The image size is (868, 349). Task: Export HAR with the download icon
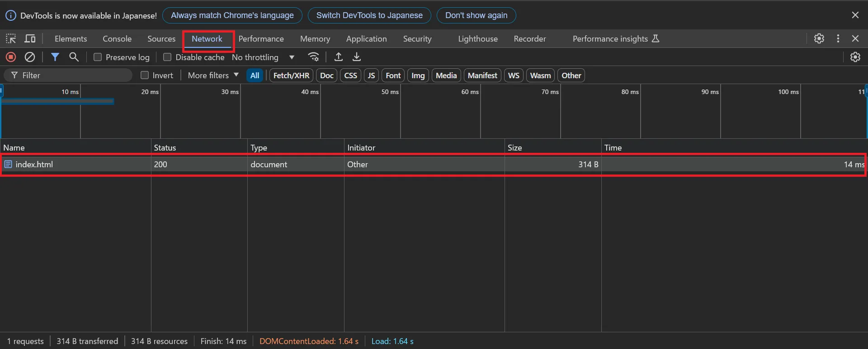pyautogui.click(x=357, y=57)
